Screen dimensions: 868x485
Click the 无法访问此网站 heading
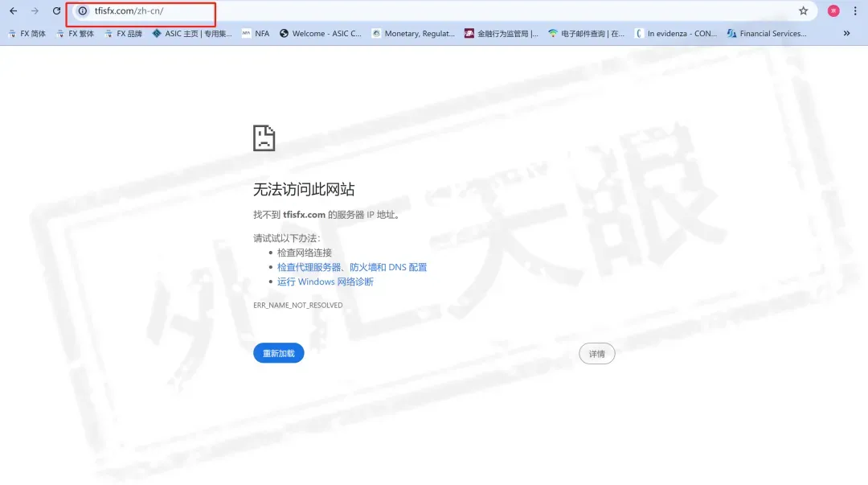pyautogui.click(x=304, y=190)
